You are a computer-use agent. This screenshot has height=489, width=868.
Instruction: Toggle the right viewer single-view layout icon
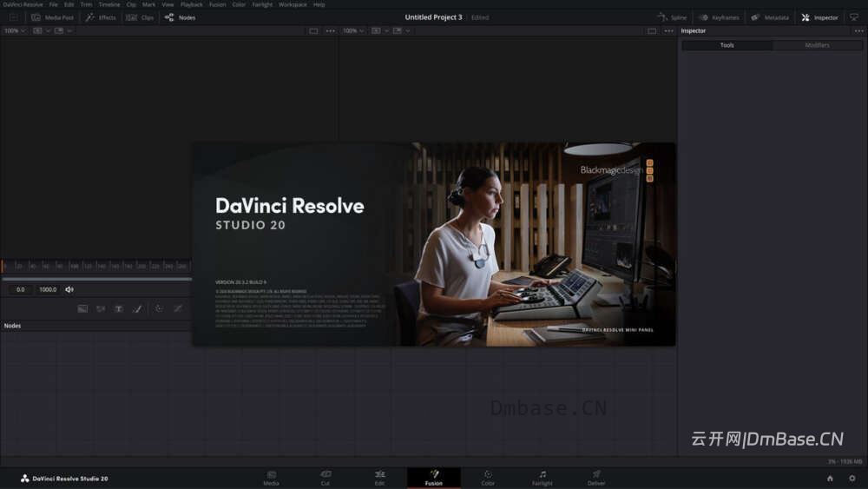pos(652,30)
